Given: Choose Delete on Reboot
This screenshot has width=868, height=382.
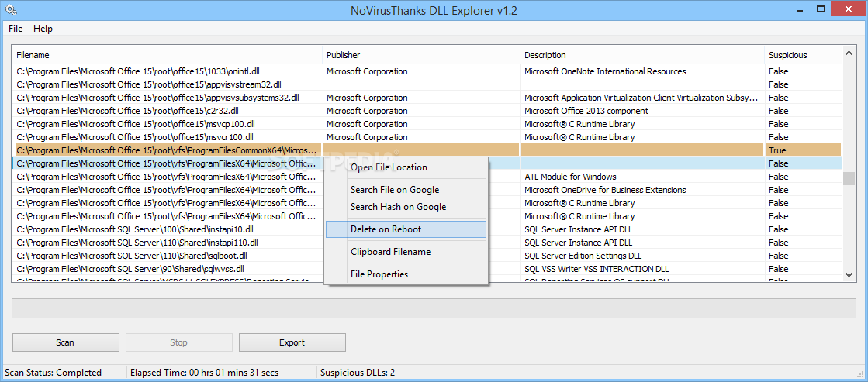Looking at the screenshot, I should [406, 229].
